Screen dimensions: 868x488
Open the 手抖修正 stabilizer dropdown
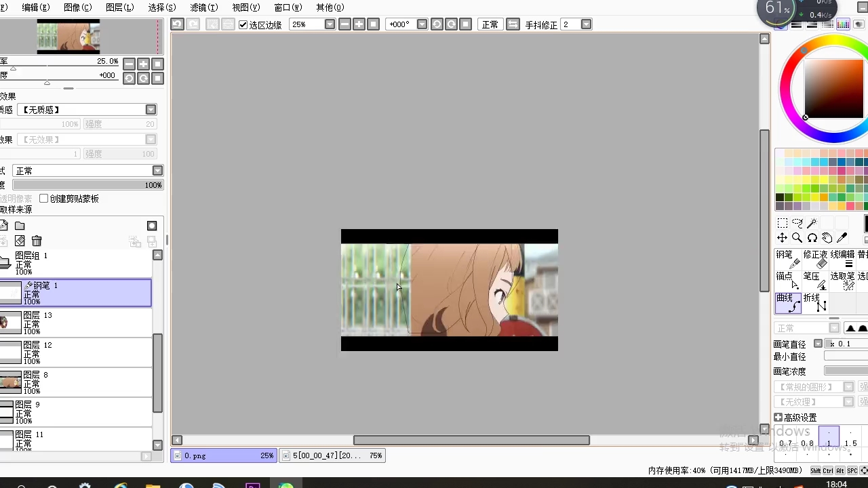587,24
